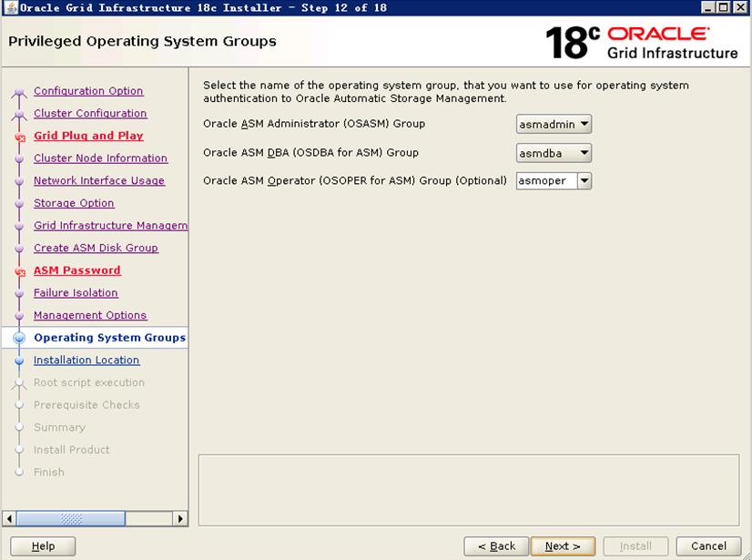
Task: Click the step bullet beside Cluster Node Information
Action: pyautogui.click(x=19, y=158)
